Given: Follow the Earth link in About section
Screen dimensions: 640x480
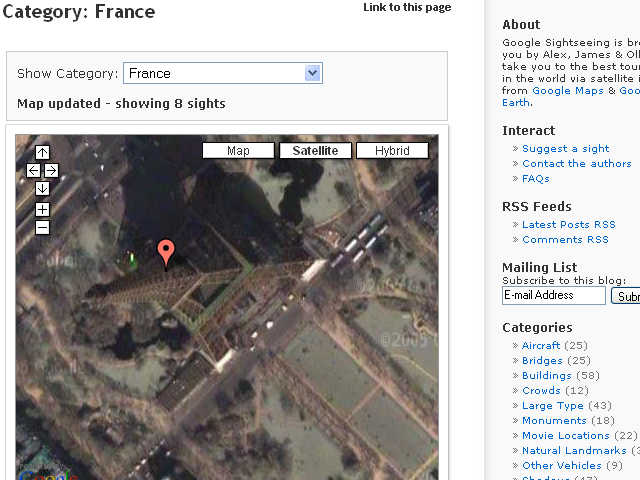Looking at the screenshot, I should click(x=516, y=102).
